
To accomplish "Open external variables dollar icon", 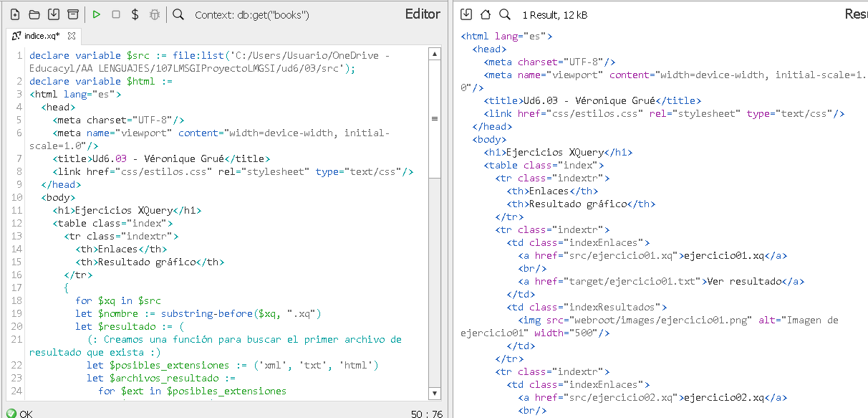I will point(135,14).
